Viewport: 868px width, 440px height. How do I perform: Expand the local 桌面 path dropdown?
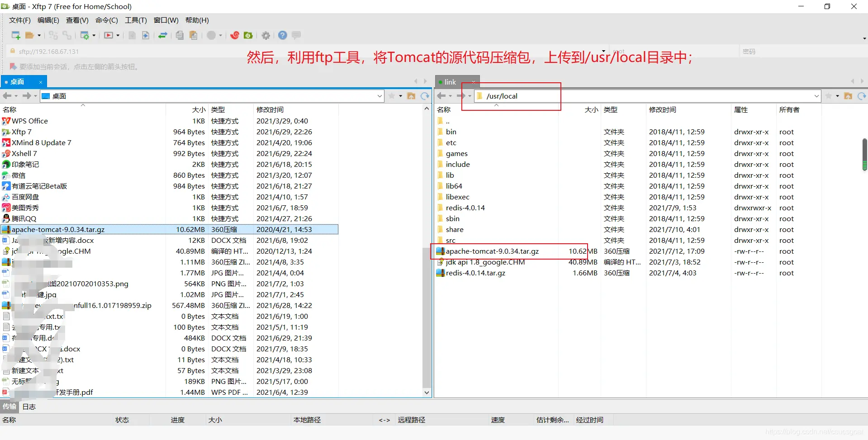pos(380,96)
